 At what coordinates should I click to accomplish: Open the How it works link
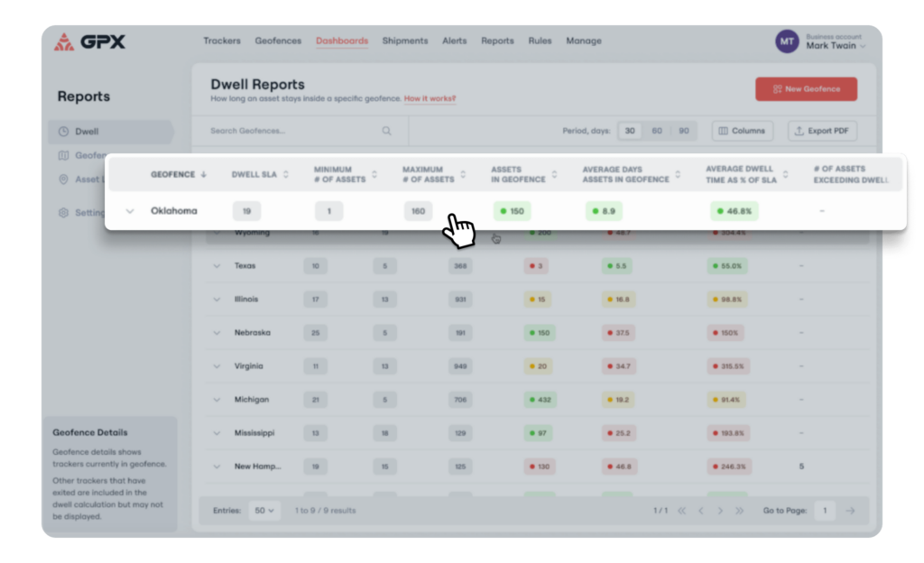tap(430, 98)
